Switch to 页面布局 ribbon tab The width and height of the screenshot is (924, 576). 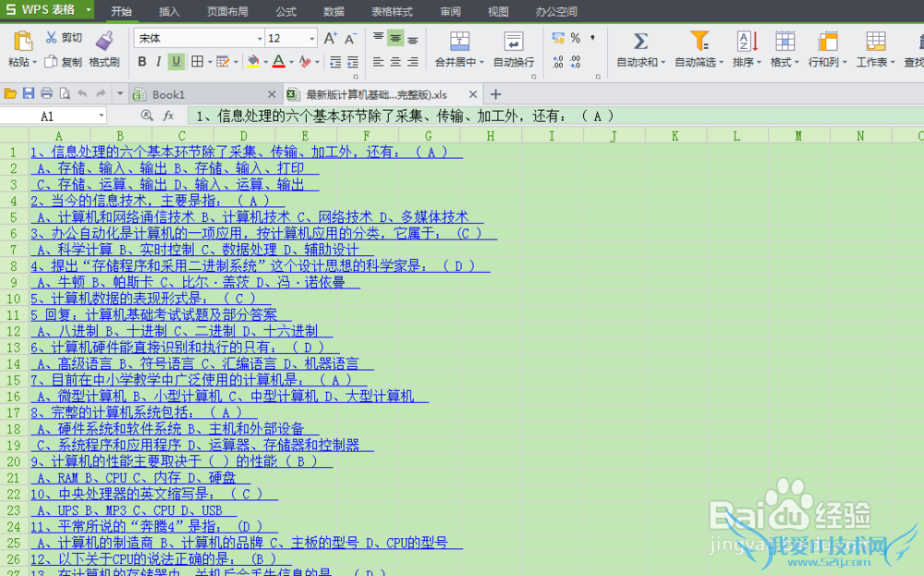coord(227,11)
